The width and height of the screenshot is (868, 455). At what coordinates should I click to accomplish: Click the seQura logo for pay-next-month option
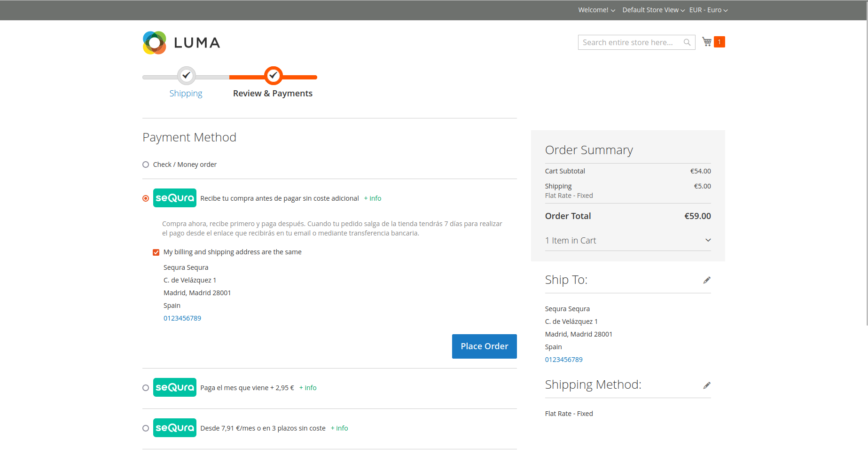point(175,387)
